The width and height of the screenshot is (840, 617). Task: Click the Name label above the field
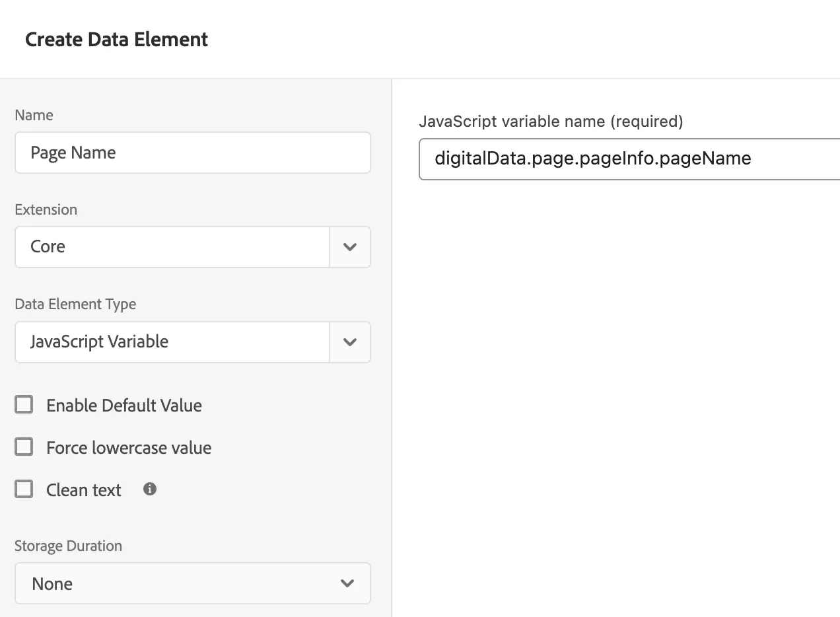(x=34, y=115)
